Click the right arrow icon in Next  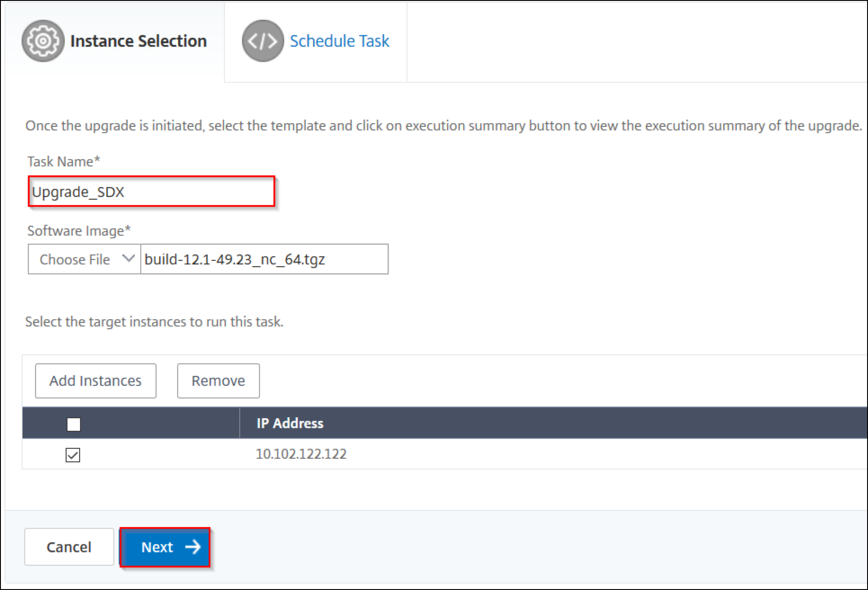pos(193,547)
